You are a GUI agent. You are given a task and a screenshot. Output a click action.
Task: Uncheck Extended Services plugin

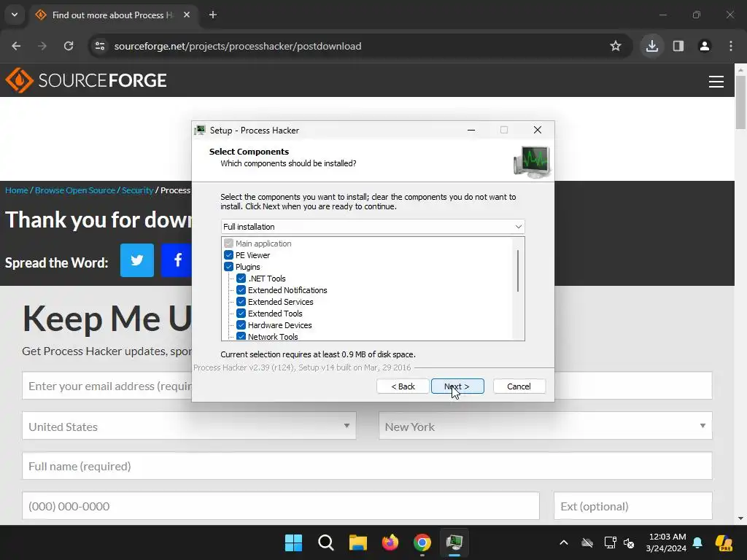pyautogui.click(x=241, y=302)
